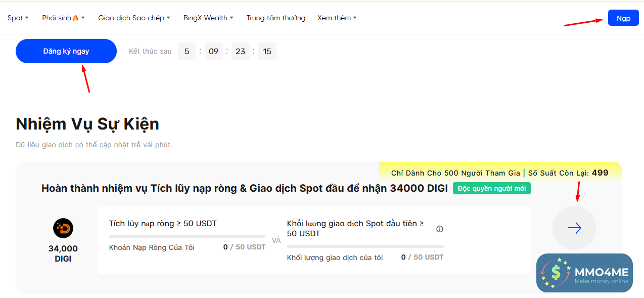
Task: Go to Trung tâm thưởng
Action: (x=276, y=18)
